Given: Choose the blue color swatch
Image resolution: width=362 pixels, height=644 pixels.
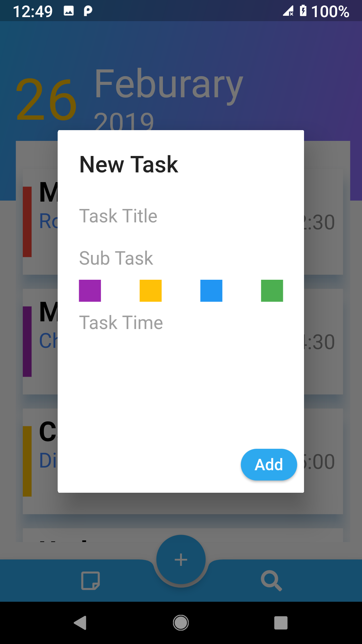Looking at the screenshot, I should [x=211, y=291].
